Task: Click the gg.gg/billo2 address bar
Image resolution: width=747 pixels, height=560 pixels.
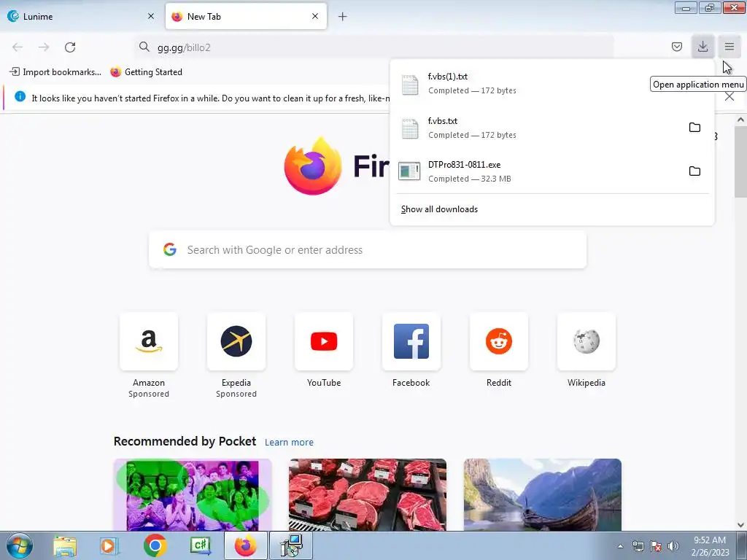Action: pyautogui.click(x=374, y=47)
